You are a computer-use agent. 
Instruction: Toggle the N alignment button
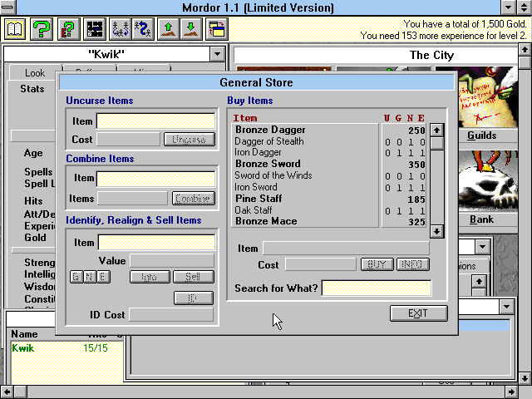tap(90, 277)
